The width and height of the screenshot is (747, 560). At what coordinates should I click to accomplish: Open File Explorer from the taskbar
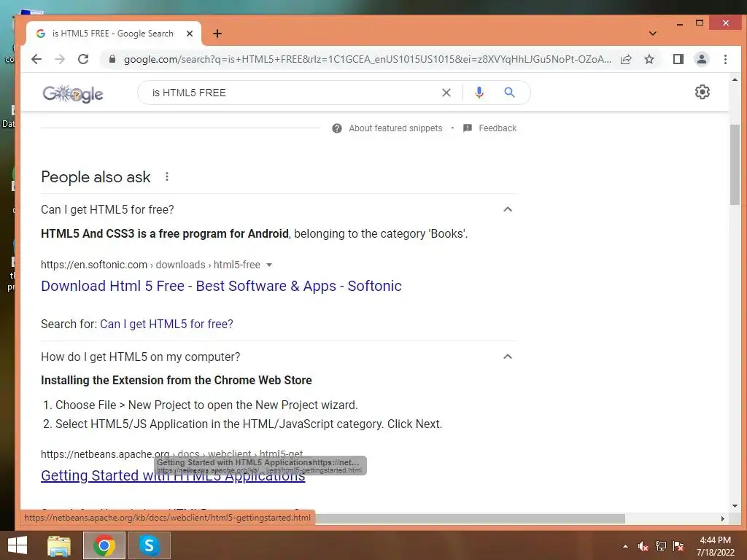[59, 545]
